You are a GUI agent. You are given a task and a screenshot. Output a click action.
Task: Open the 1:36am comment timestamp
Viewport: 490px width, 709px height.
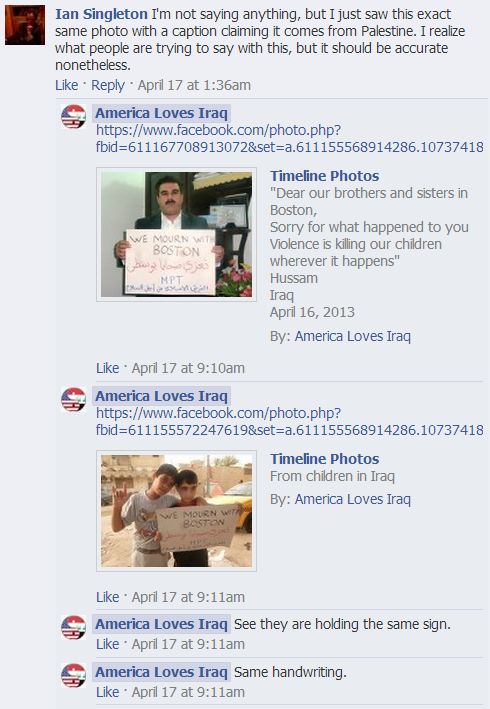pyautogui.click(x=194, y=85)
